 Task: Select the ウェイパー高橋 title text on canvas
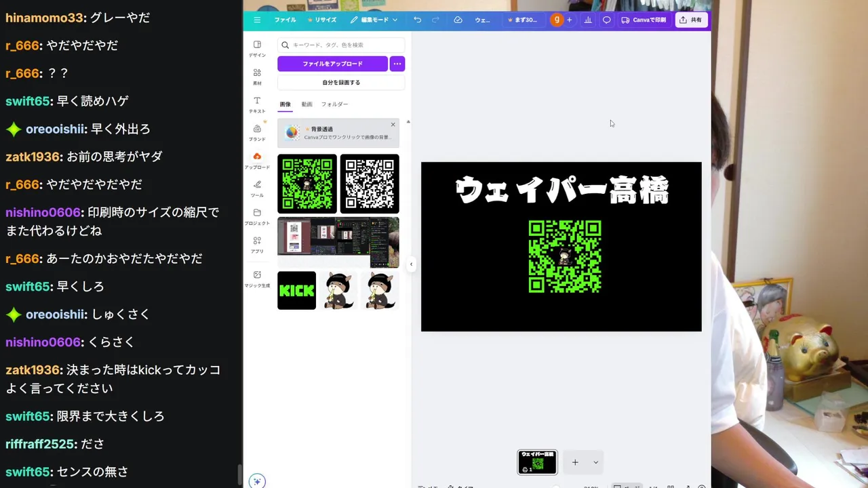coord(561,190)
